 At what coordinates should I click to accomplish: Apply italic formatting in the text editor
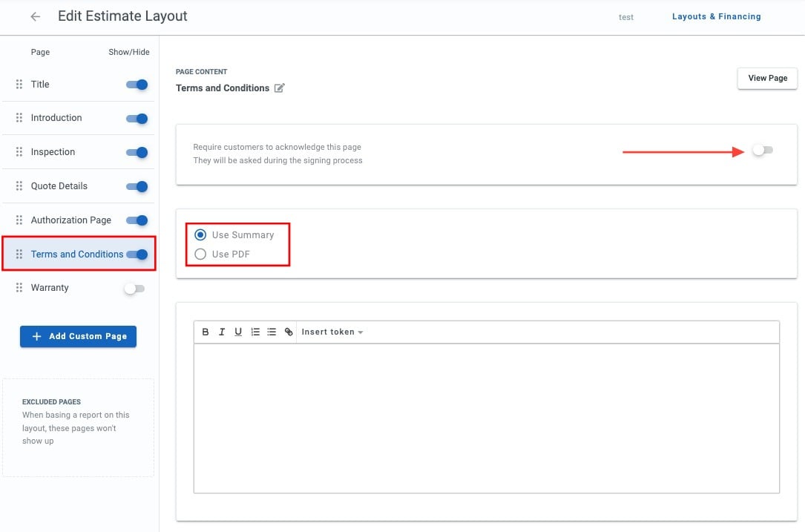(x=222, y=332)
